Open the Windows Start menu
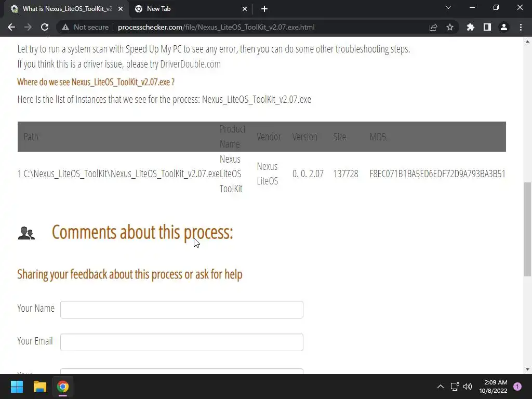This screenshot has width=532, height=399. [17, 387]
